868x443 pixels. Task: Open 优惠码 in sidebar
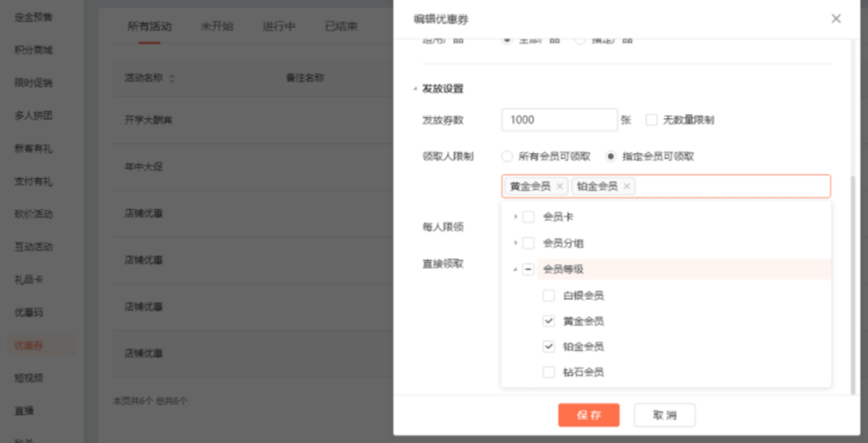[x=29, y=313]
